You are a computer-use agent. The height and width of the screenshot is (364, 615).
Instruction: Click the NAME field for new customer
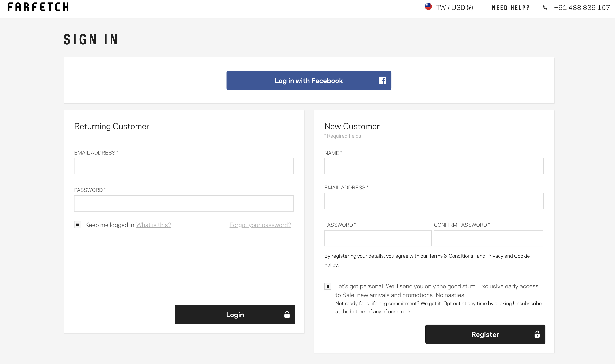click(434, 166)
